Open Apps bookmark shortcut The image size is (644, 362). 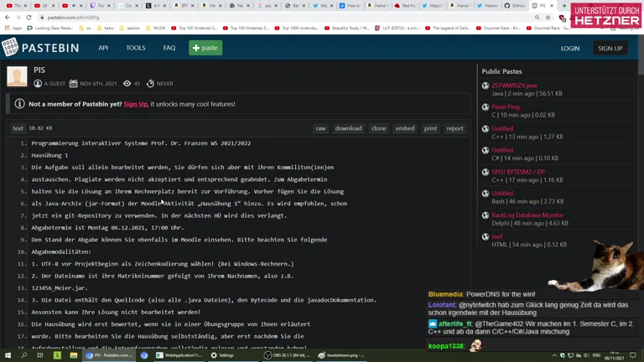(x=13, y=28)
